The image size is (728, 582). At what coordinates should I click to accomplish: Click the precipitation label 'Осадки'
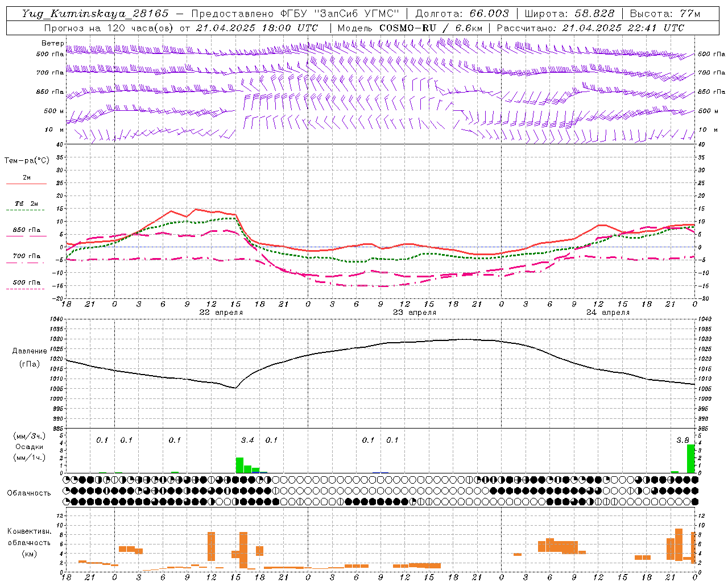tap(29, 447)
